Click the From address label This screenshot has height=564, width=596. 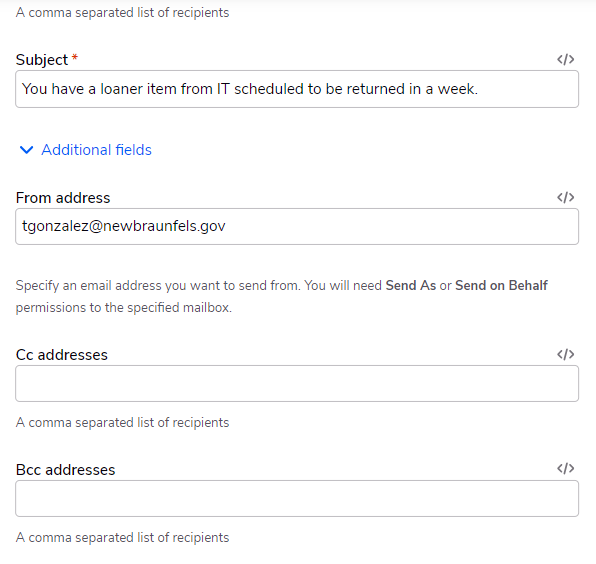pos(63,198)
